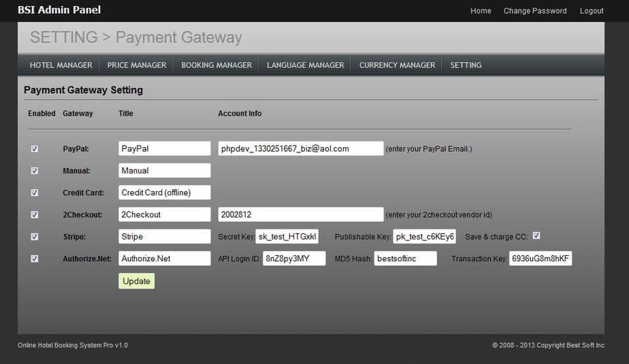
Task: Click the PayPal email account field
Action: tap(300, 148)
